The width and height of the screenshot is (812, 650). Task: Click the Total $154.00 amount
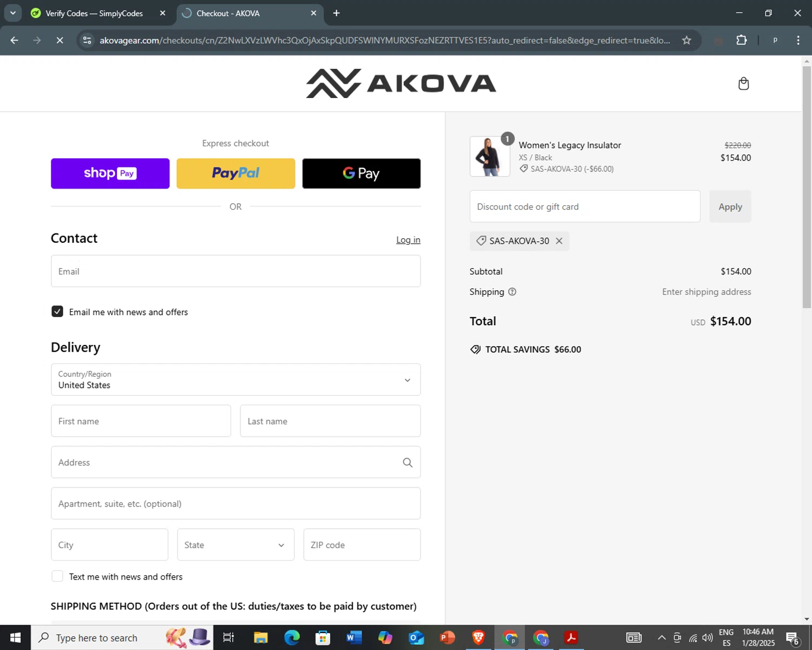[x=730, y=321]
